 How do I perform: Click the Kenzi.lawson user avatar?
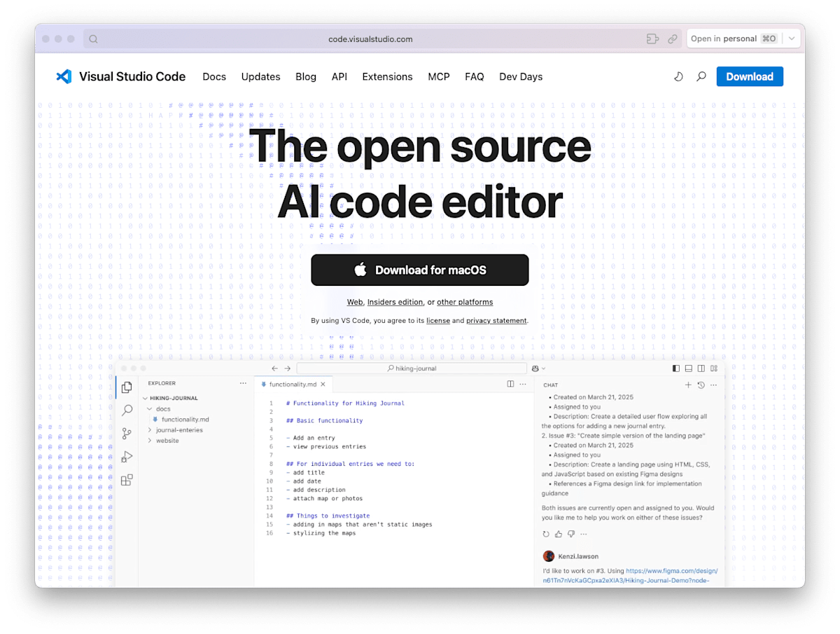coord(549,556)
